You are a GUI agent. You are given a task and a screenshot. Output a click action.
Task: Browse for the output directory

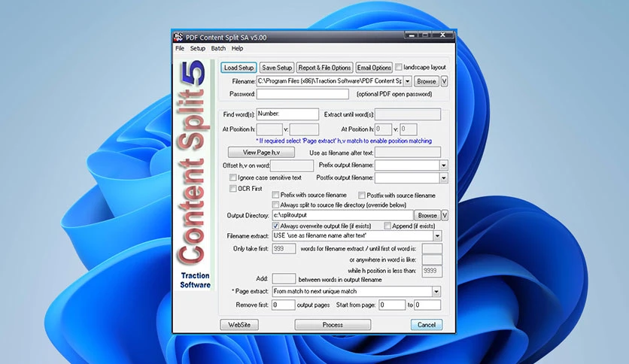pos(427,215)
